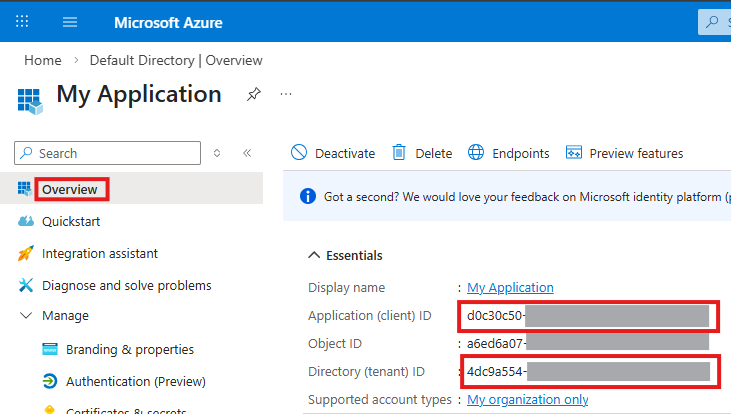Viewport: 731px width, 414px height.
Task: Pin My Application to dashboard
Action: [x=254, y=94]
